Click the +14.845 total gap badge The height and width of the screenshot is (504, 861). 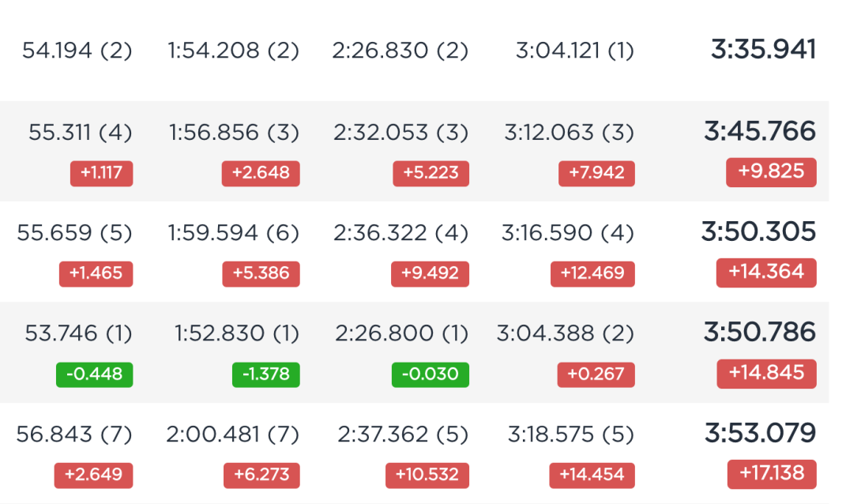pyautogui.click(x=766, y=374)
